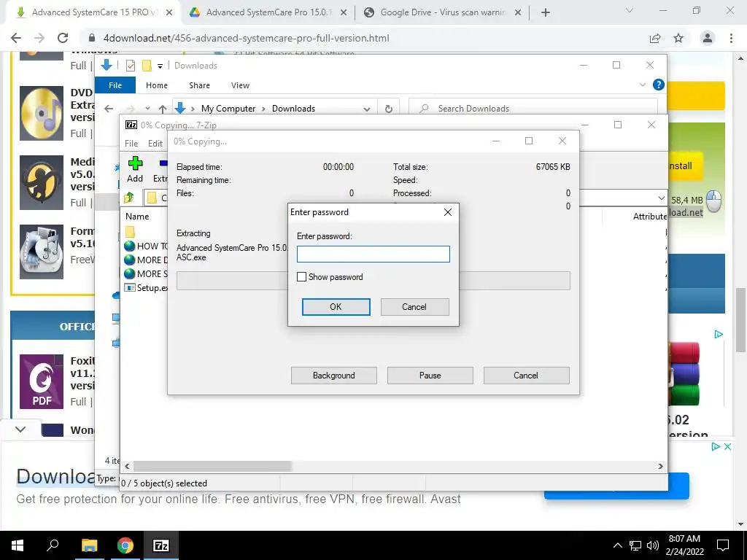This screenshot has width=747, height=560.
Task: Open Windows taskbar search
Action: [x=53, y=545]
